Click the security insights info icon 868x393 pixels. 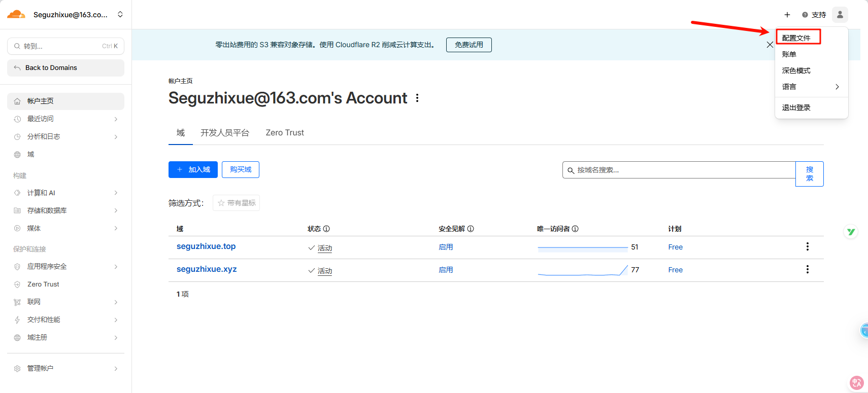[x=471, y=229]
